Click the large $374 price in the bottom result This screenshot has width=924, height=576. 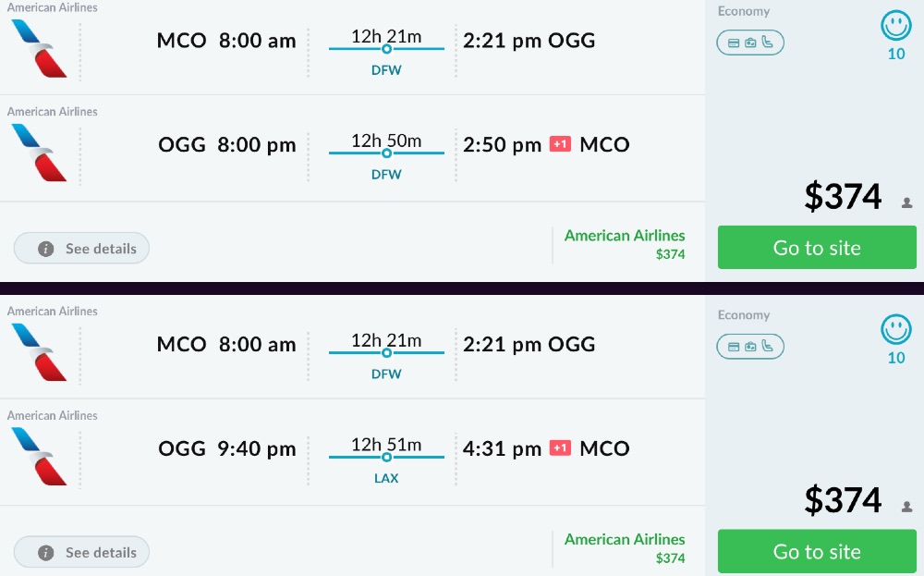(843, 500)
